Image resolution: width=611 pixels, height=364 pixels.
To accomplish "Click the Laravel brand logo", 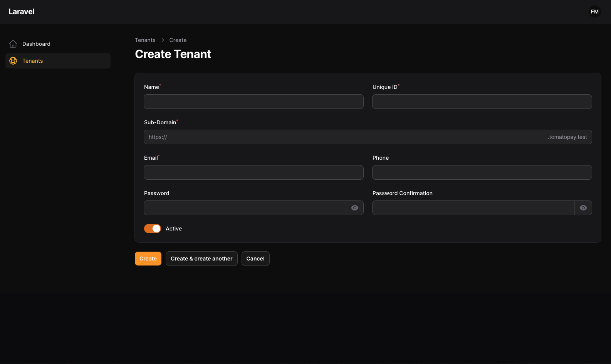I will click(x=22, y=12).
